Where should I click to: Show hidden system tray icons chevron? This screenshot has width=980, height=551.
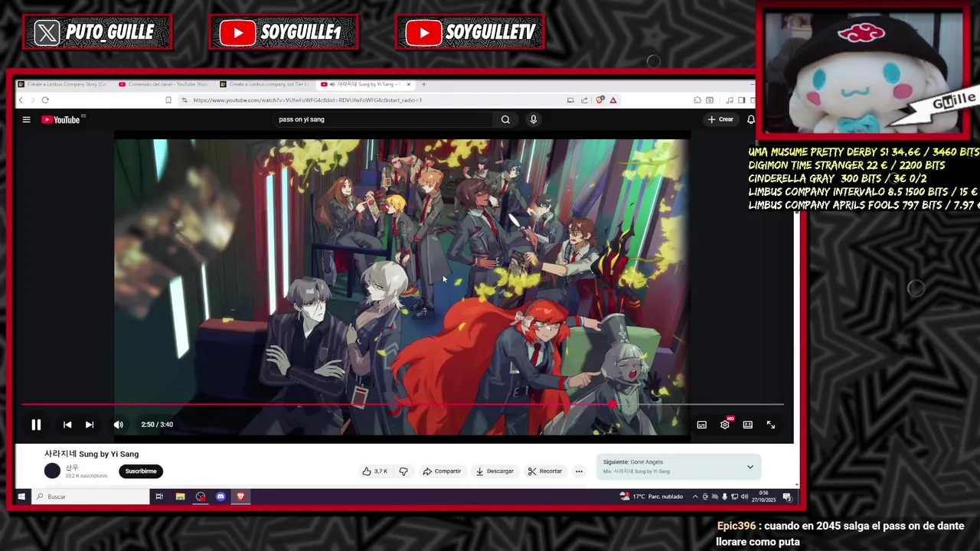695,497
